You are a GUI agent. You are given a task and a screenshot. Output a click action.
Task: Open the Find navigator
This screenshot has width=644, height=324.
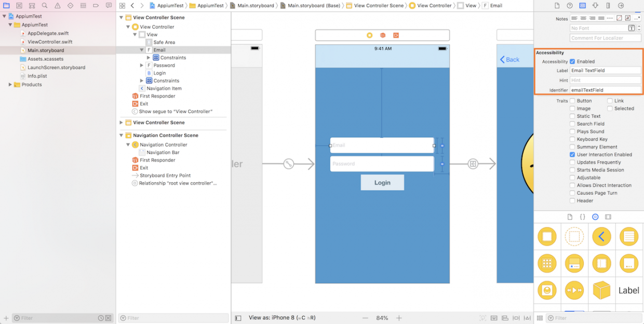pyautogui.click(x=44, y=5)
